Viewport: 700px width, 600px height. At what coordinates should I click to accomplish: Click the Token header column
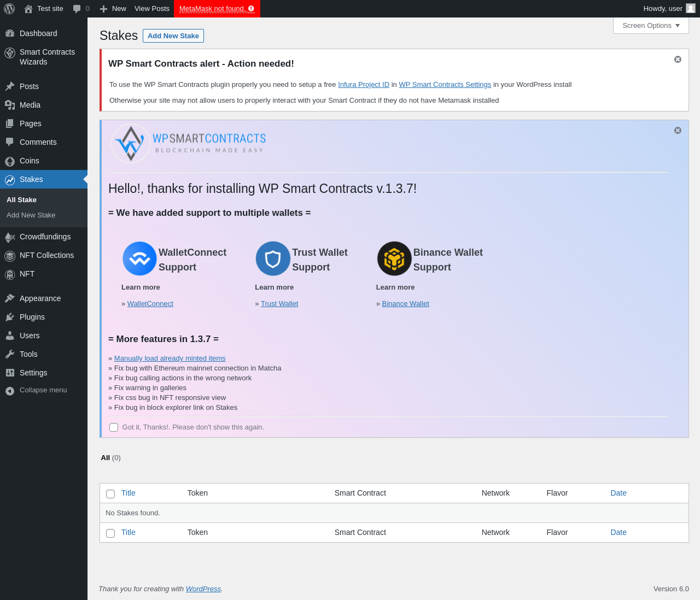pyautogui.click(x=197, y=493)
